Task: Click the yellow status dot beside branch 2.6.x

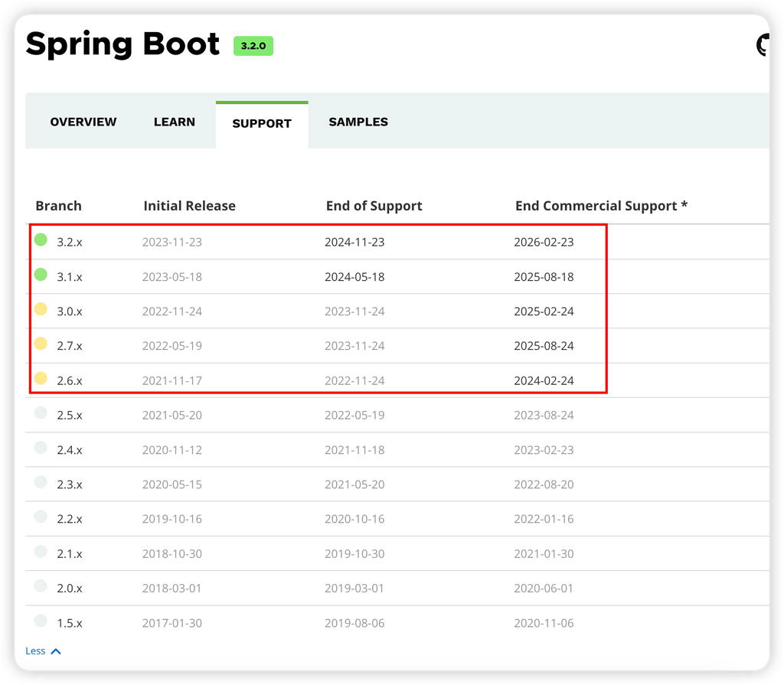Action: [x=40, y=378]
